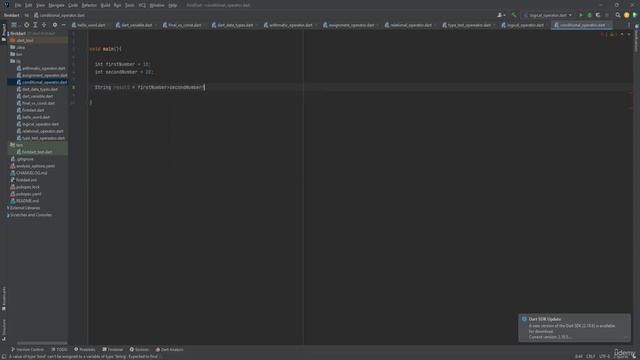Hide the Project panel using minus icon
Viewport: 640px width, 360px height.
64,25
